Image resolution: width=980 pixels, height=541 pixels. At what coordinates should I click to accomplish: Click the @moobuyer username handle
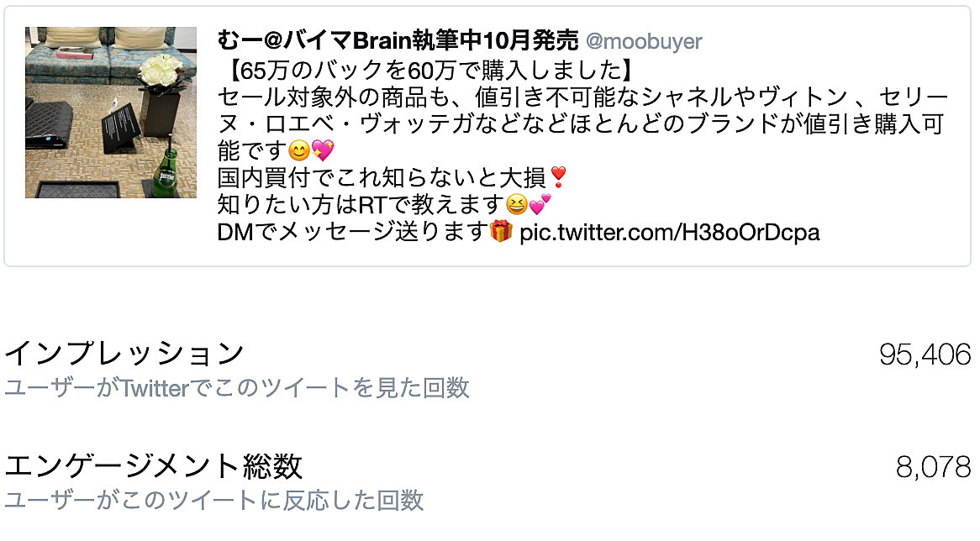pos(644,41)
